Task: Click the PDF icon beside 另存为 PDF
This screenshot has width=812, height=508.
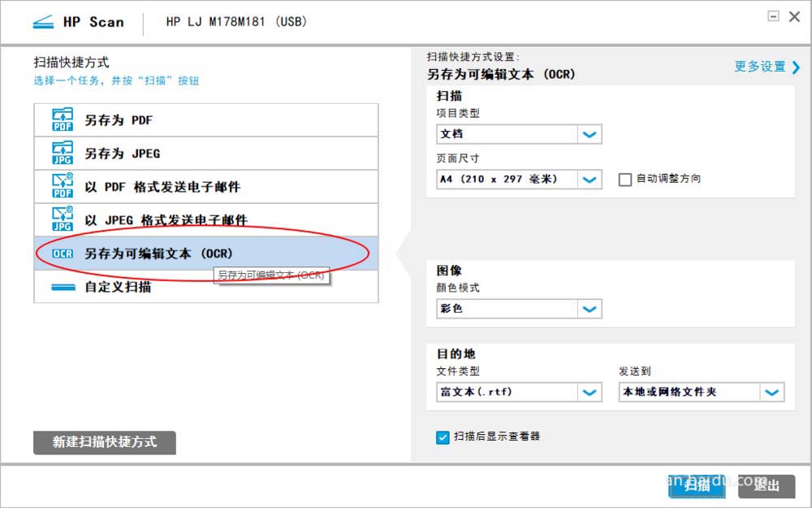Action: (x=63, y=119)
